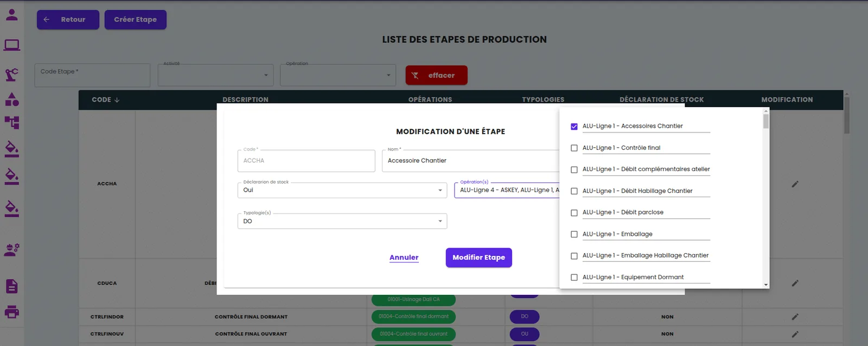Click the Annuler link
This screenshot has height=346, width=868.
pos(404,257)
